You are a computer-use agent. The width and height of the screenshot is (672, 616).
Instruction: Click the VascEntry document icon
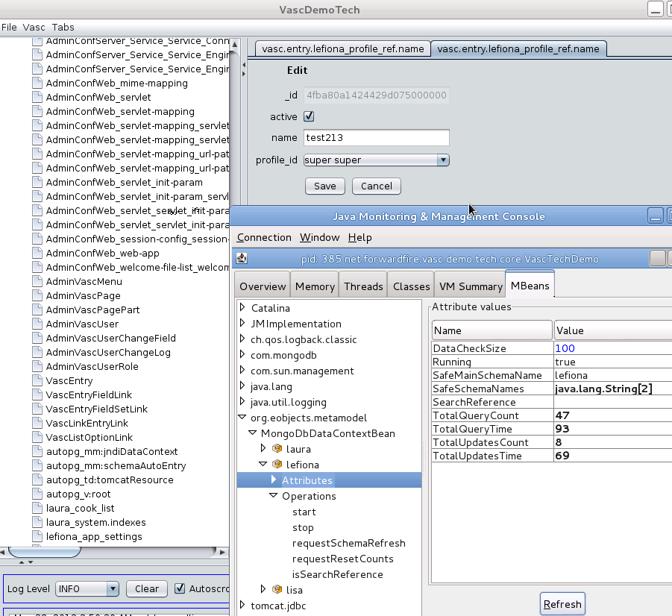coord(37,380)
